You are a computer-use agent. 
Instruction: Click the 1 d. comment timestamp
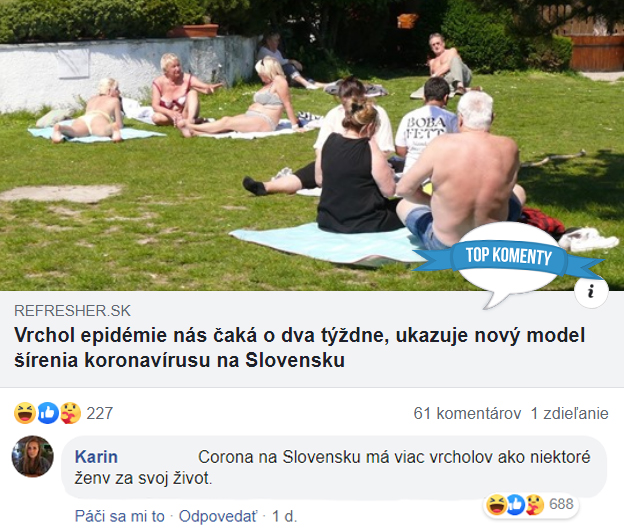click(285, 516)
